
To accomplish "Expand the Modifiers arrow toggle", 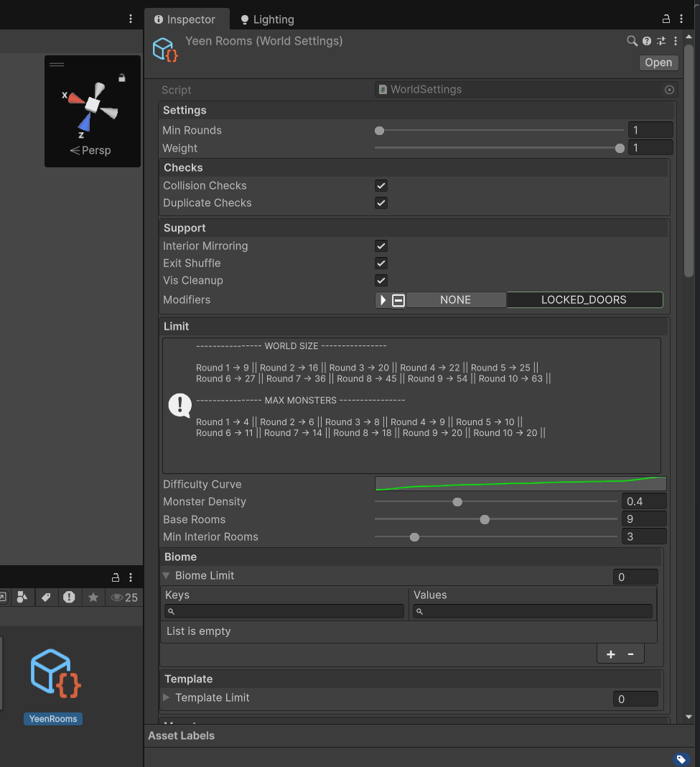I will click(x=383, y=300).
